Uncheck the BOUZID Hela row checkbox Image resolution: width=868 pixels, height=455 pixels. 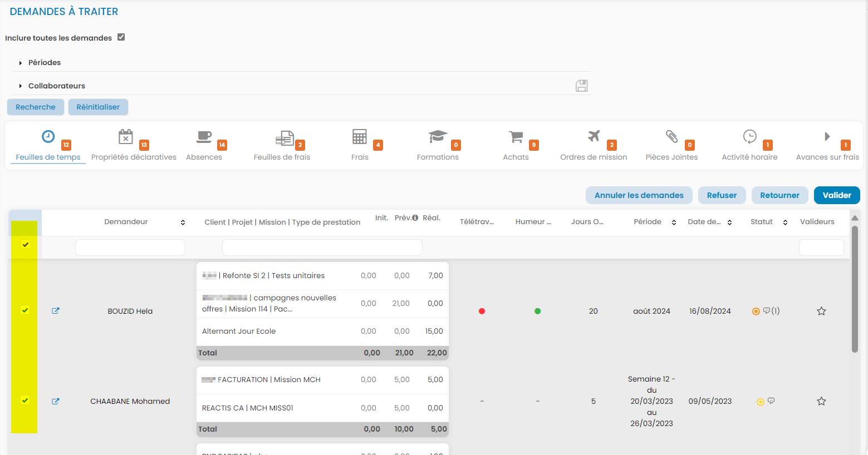(x=25, y=310)
